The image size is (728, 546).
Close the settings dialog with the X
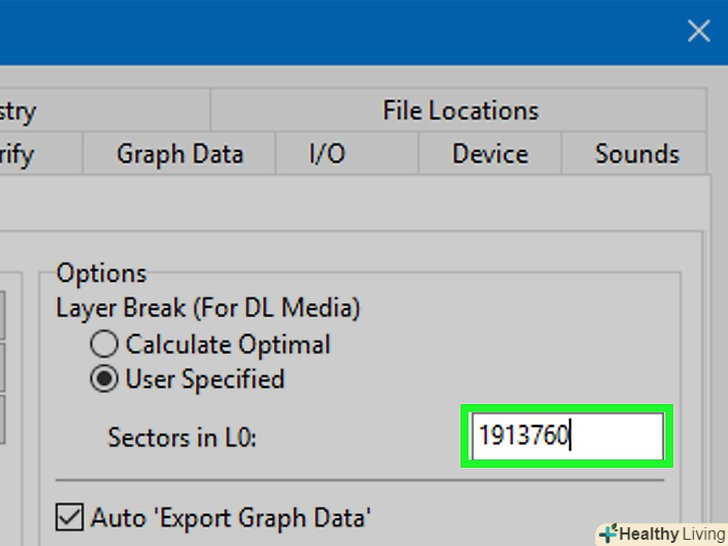(698, 32)
